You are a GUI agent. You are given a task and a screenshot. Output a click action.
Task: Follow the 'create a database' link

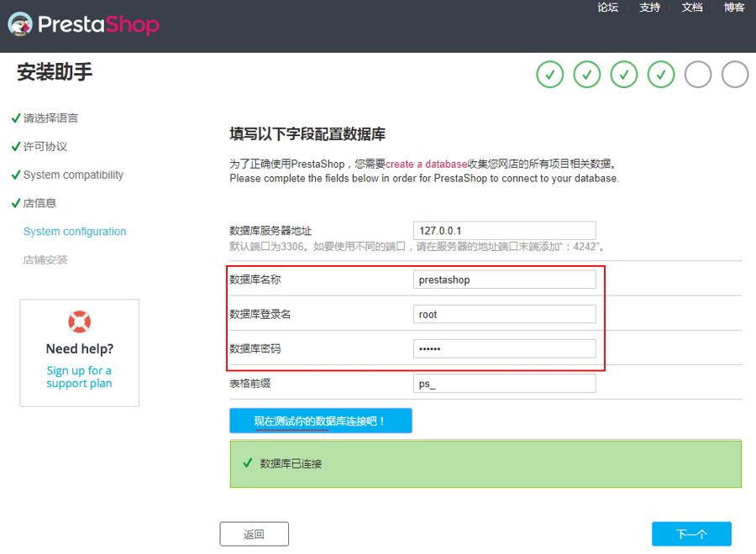click(x=426, y=164)
